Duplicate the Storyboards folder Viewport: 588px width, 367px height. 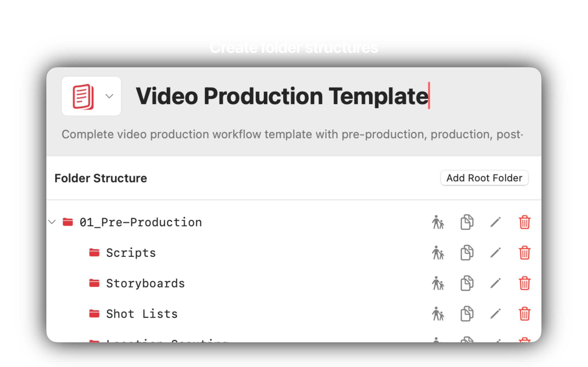467,283
